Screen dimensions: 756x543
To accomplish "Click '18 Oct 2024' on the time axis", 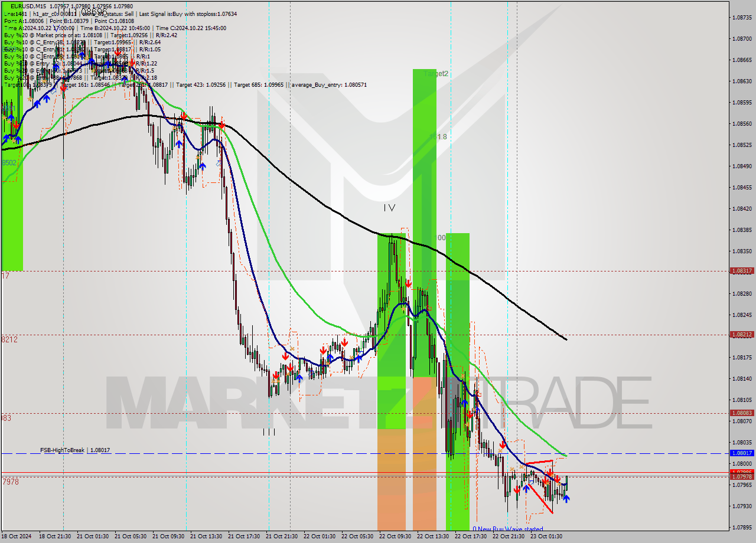I will pos(15,537).
